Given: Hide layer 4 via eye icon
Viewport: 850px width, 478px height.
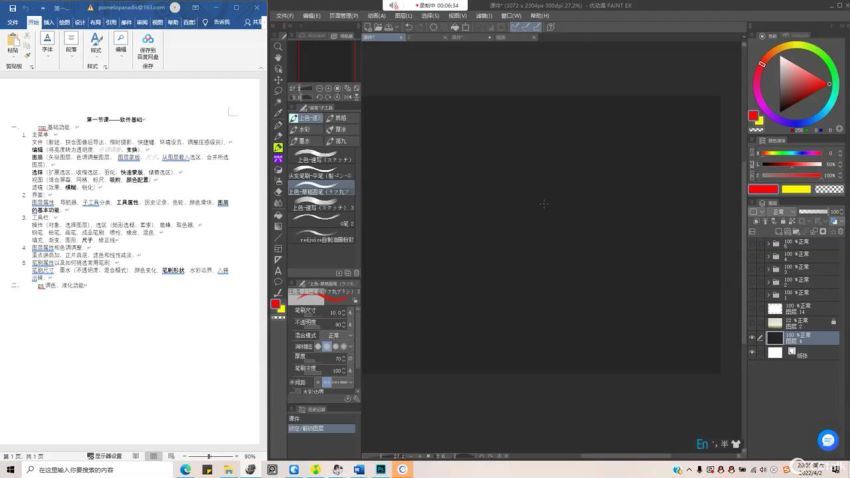Looking at the screenshot, I should pos(752,338).
